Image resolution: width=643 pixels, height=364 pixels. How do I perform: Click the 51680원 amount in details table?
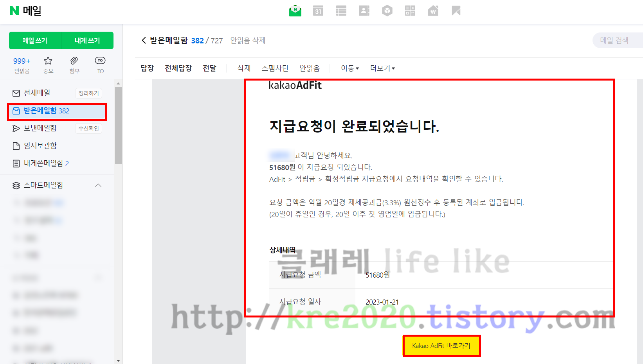pos(378,275)
